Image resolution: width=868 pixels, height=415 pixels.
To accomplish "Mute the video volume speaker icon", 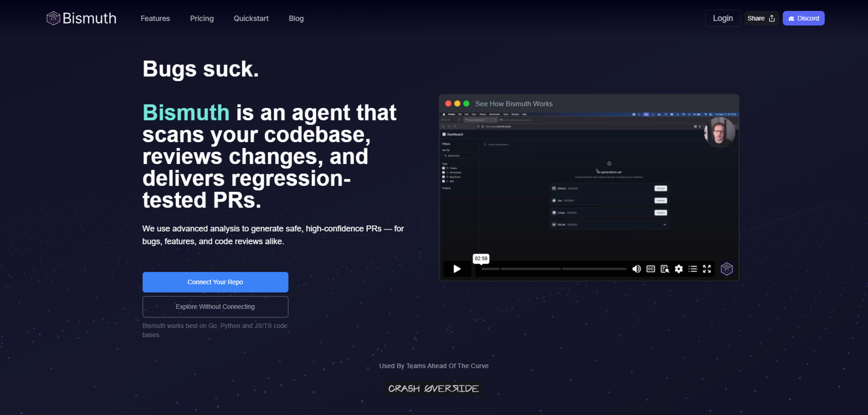I will pos(636,269).
